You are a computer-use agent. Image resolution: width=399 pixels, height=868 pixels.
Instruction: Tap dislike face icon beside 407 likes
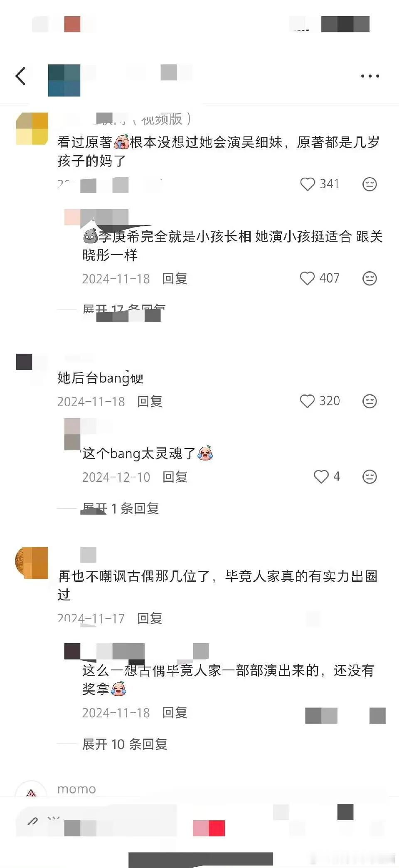coord(369,278)
